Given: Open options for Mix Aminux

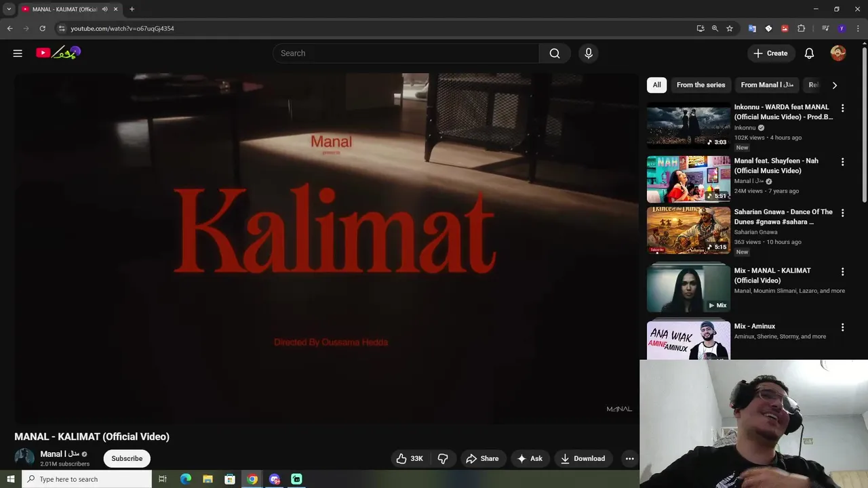Looking at the screenshot, I should [x=842, y=327].
